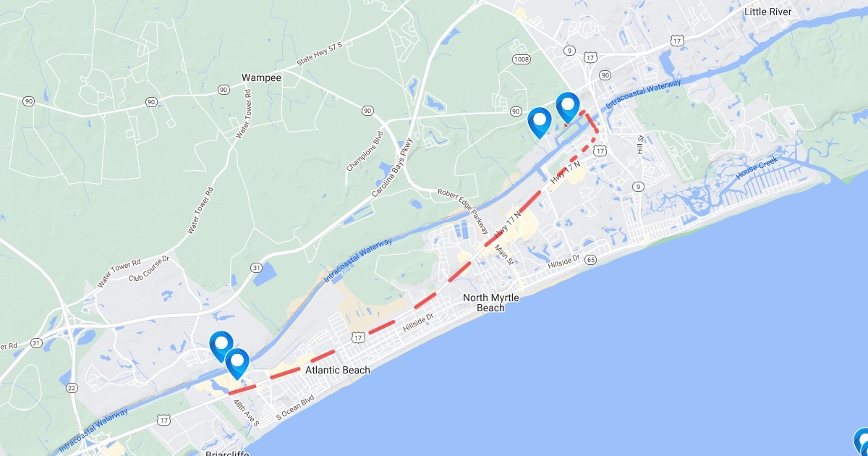Click the route 31 shield near Water Tower Rd

click(256, 267)
